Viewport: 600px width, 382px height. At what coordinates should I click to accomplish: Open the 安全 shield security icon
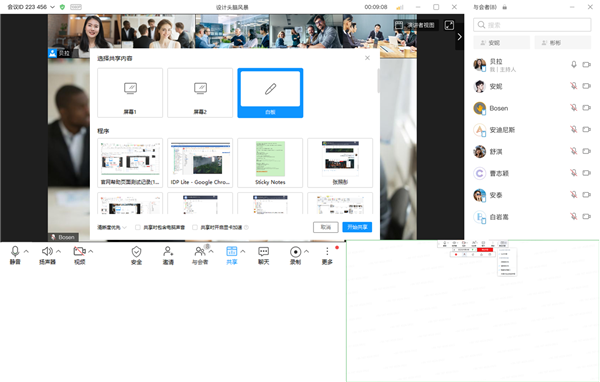[136, 255]
